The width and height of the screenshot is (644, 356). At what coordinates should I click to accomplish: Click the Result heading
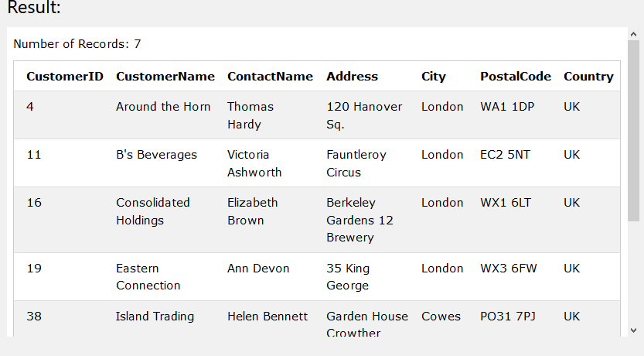click(34, 9)
